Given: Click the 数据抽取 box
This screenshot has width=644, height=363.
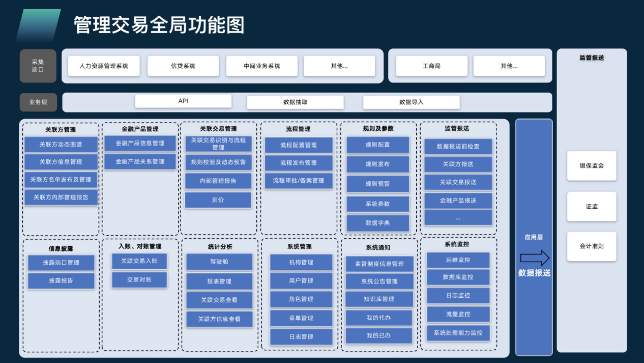Looking at the screenshot, I should click(x=295, y=102).
